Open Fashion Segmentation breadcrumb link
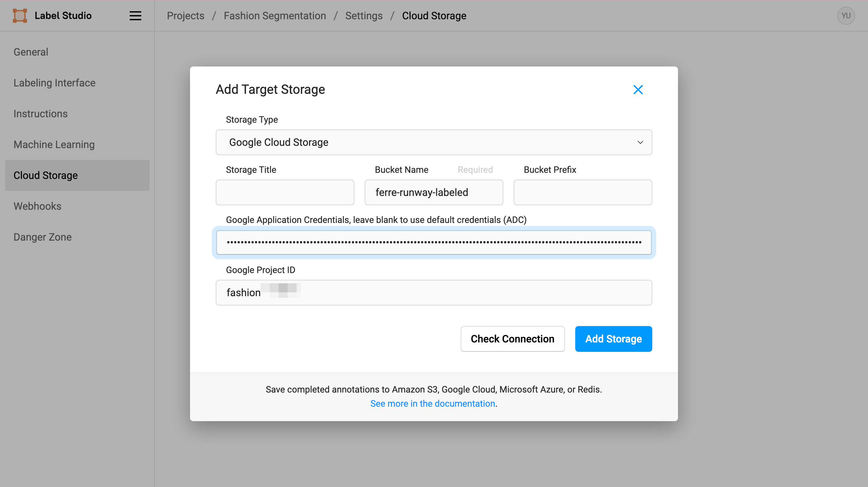The height and width of the screenshot is (487, 868). 274,16
